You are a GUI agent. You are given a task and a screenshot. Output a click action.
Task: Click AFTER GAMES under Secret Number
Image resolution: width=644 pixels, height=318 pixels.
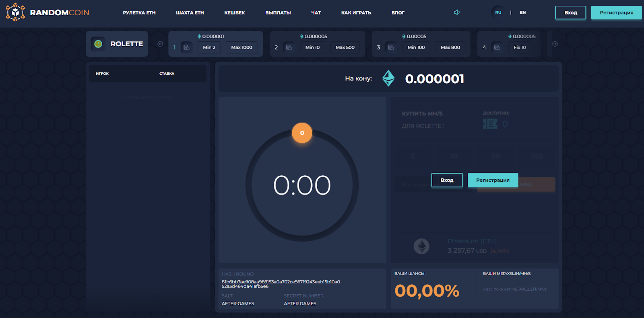300,304
